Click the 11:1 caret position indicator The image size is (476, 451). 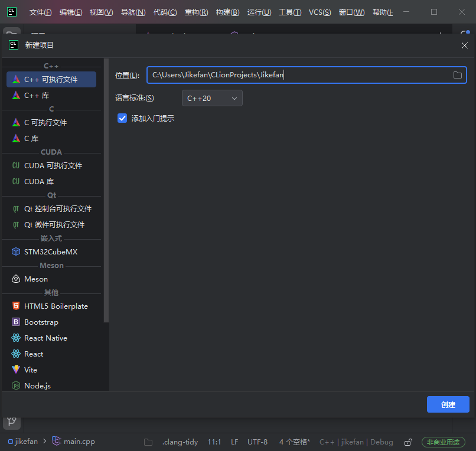pos(214,442)
